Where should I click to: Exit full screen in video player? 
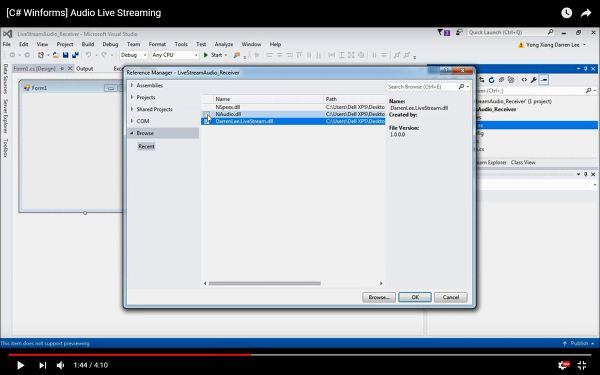click(x=582, y=365)
